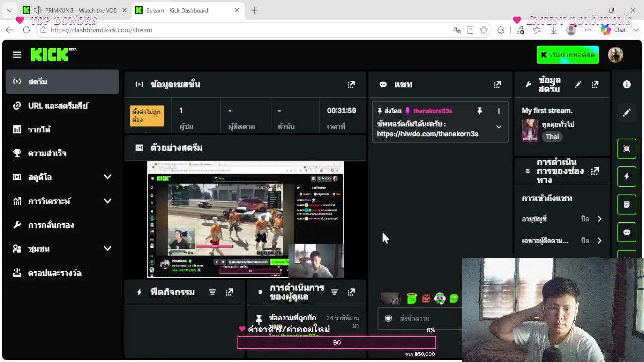Click the thanakorn03s username in pinned message
This screenshot has height=362, width=644.
433,111
